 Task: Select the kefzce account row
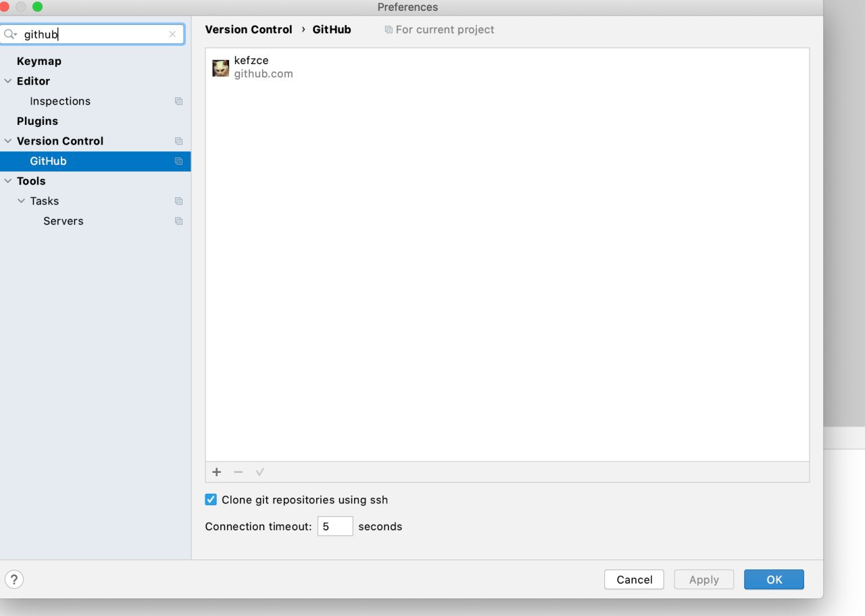point(508,68)
